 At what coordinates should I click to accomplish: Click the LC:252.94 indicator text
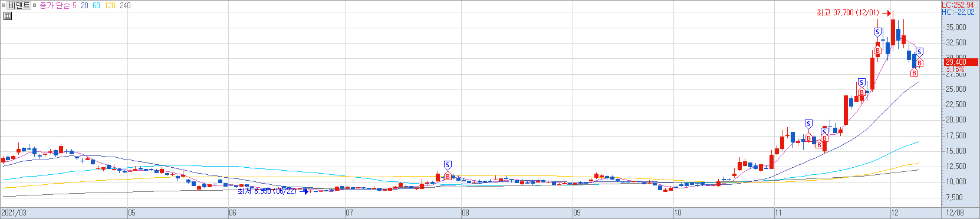click(958, 5)
